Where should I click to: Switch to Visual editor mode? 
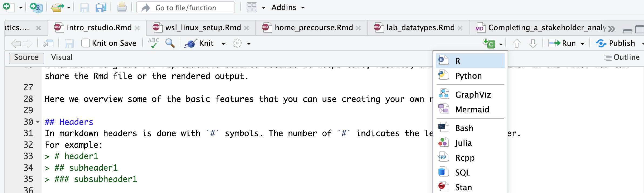[62, 57]
